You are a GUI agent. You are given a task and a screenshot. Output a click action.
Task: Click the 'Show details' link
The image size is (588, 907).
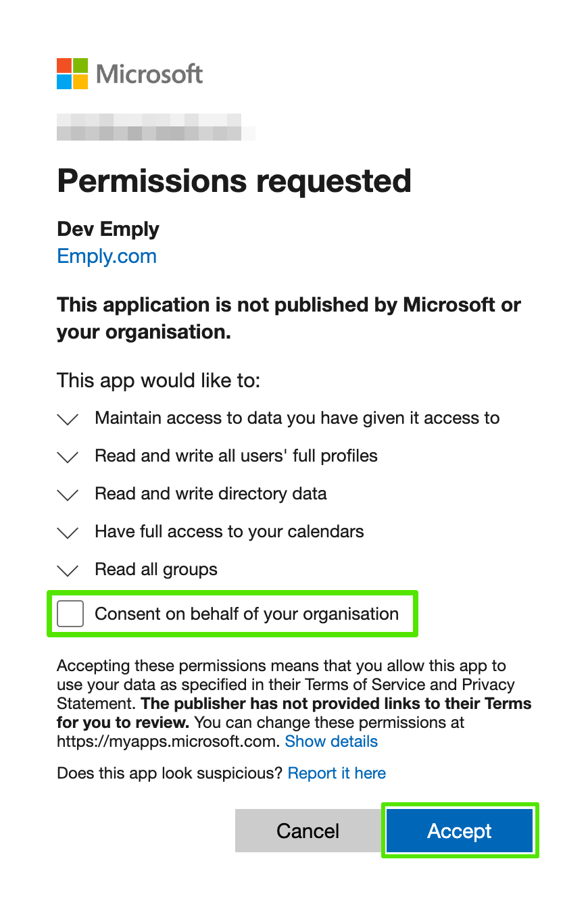point(331,741)
